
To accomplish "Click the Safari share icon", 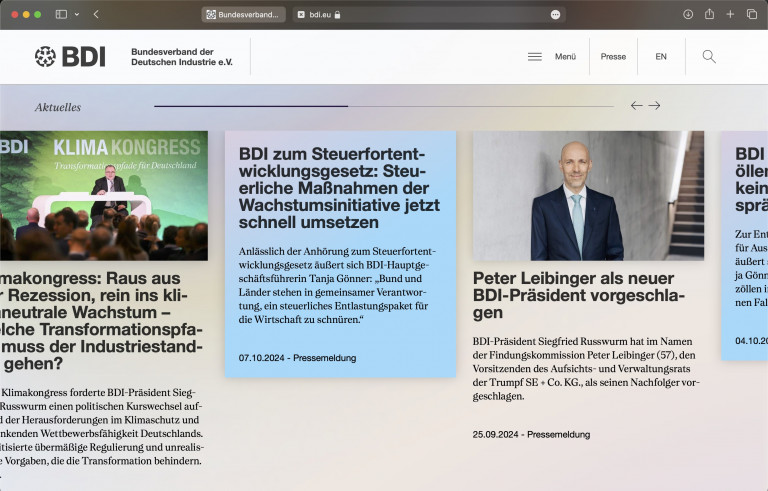I will 709,15.
